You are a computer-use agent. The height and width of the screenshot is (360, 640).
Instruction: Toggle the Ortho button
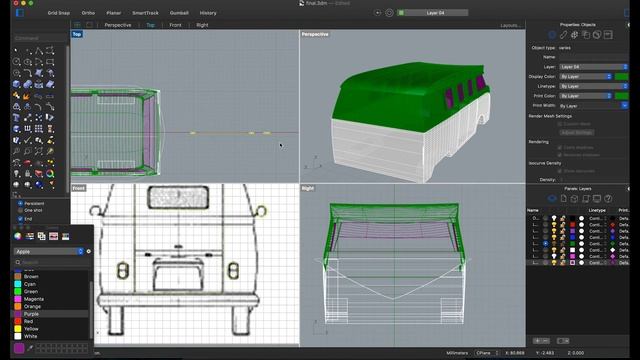point(88,13)
